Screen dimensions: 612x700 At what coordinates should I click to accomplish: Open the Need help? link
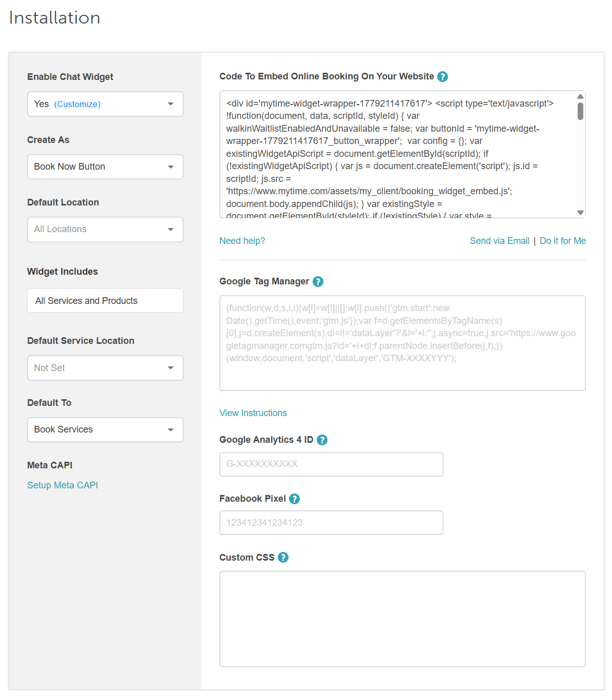pyautogui.click(x=242, y=241)
